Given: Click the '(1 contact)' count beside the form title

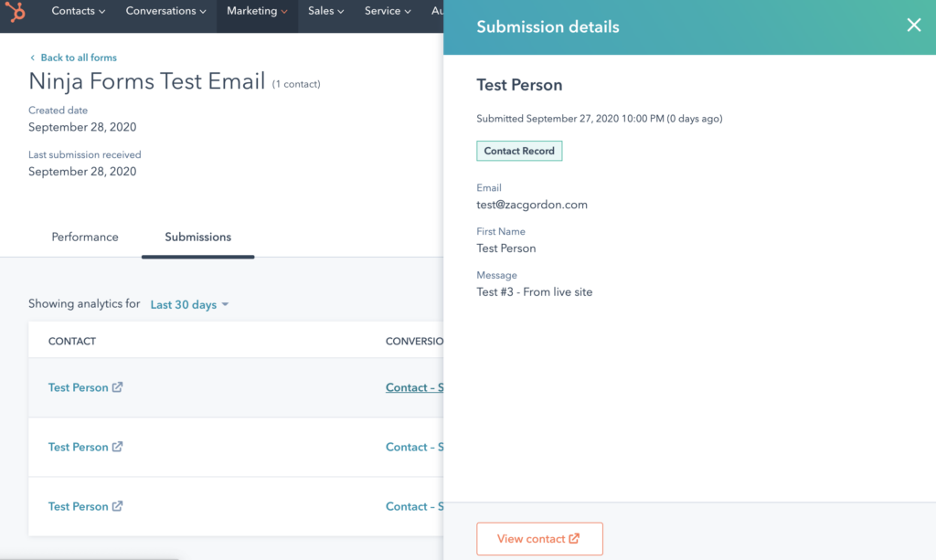Looking at the screenshot, I should point(296,84).
